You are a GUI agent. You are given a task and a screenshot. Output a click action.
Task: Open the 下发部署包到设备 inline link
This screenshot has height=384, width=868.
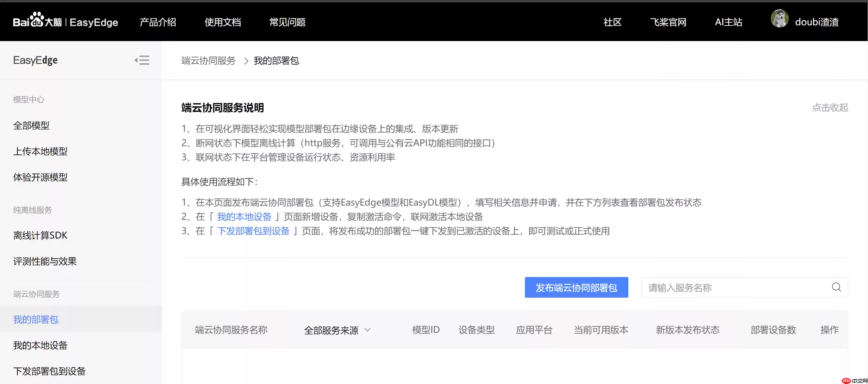(x=254, y=231)
